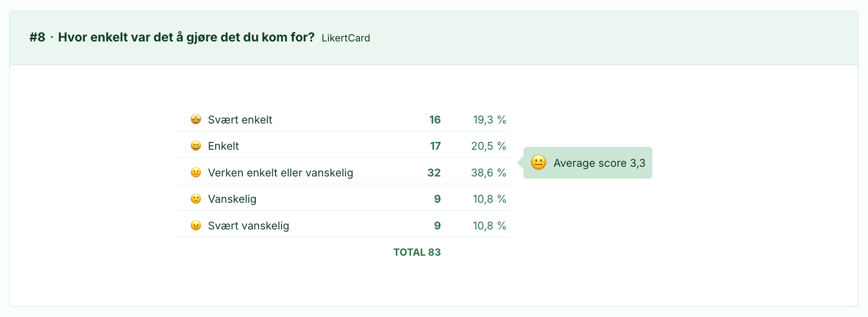Click the grinning emoji beside Enkelt

pyautogui.click(x=196, y=146)
